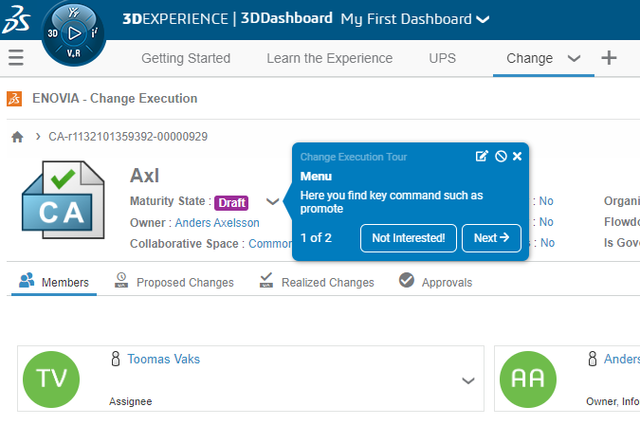The width and height of the screenshot is (640, 448).
Task: Expand the Toomas Vaks member card
Action: pyautogui.click(x=468, y=381)
